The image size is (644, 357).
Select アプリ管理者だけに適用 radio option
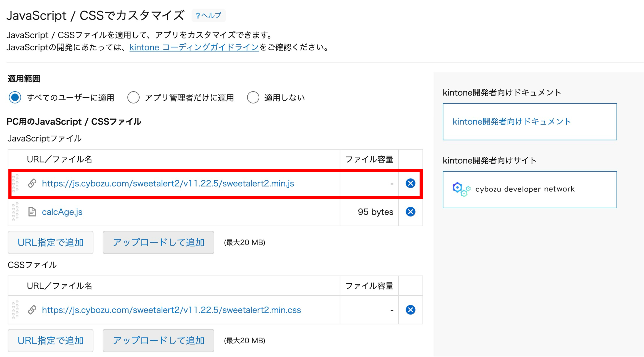point(133,97)
